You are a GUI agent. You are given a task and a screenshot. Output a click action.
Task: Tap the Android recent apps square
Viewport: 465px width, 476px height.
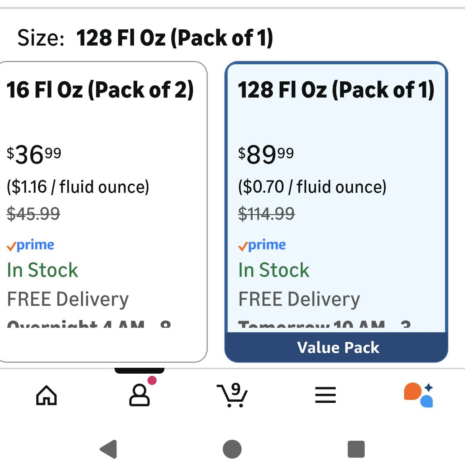[x=356, y=449]
